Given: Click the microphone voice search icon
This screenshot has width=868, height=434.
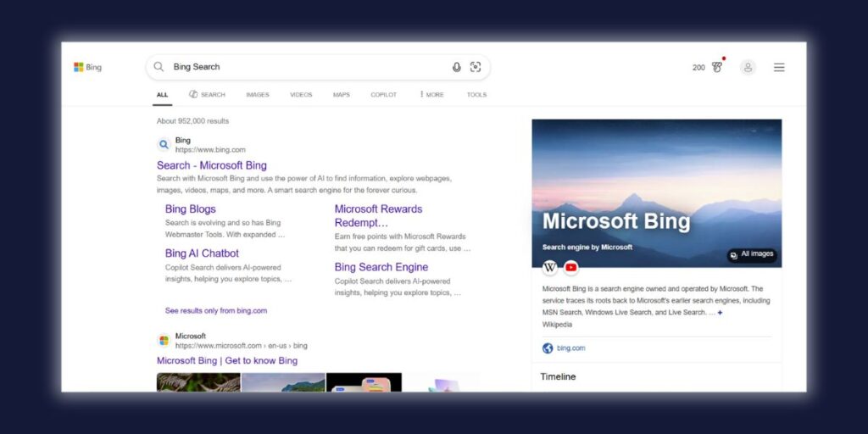Looking at the screenshot, I should click(457, 67).
